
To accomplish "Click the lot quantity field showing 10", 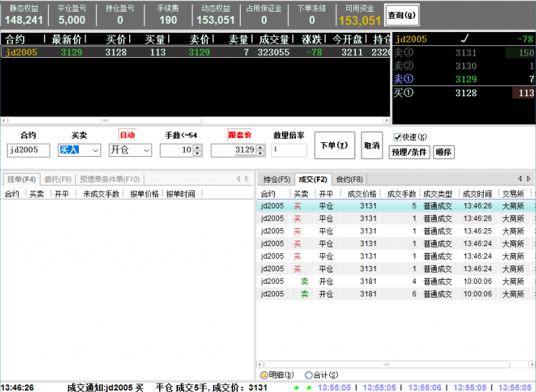I will (x=177, y=150).
